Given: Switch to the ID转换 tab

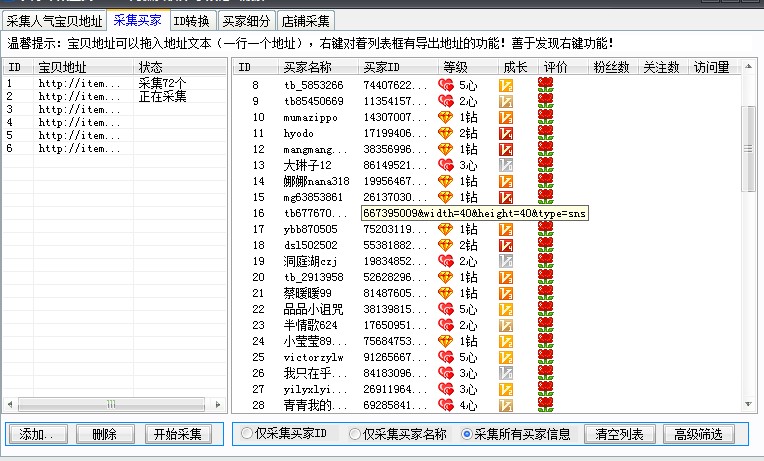Looking at the screenshot, I should pyautogui.click(x=191, y=20).
